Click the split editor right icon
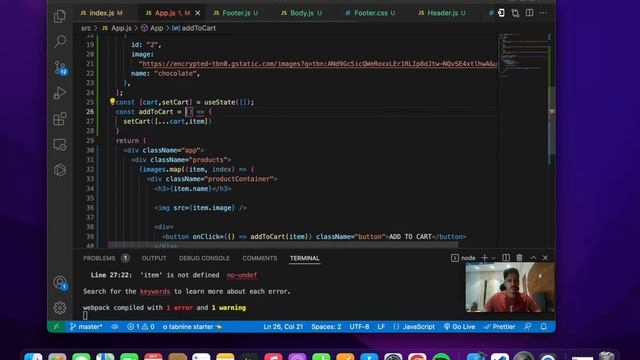 (x=529, y=13)
